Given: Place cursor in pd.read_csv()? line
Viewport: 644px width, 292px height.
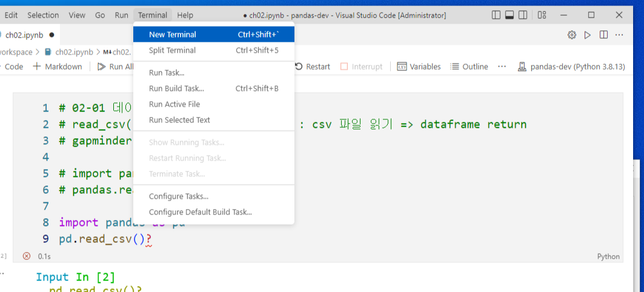Looking at the screenshot, I should tap(105, 239).
